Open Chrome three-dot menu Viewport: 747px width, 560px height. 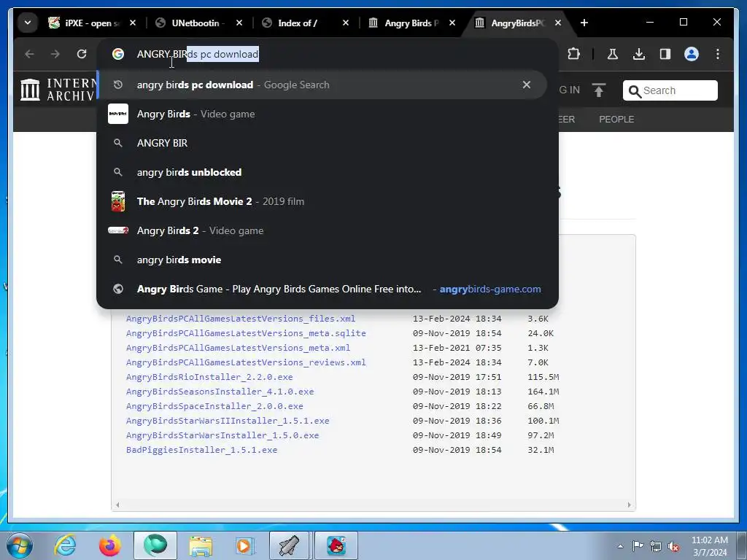coord(718,54)
